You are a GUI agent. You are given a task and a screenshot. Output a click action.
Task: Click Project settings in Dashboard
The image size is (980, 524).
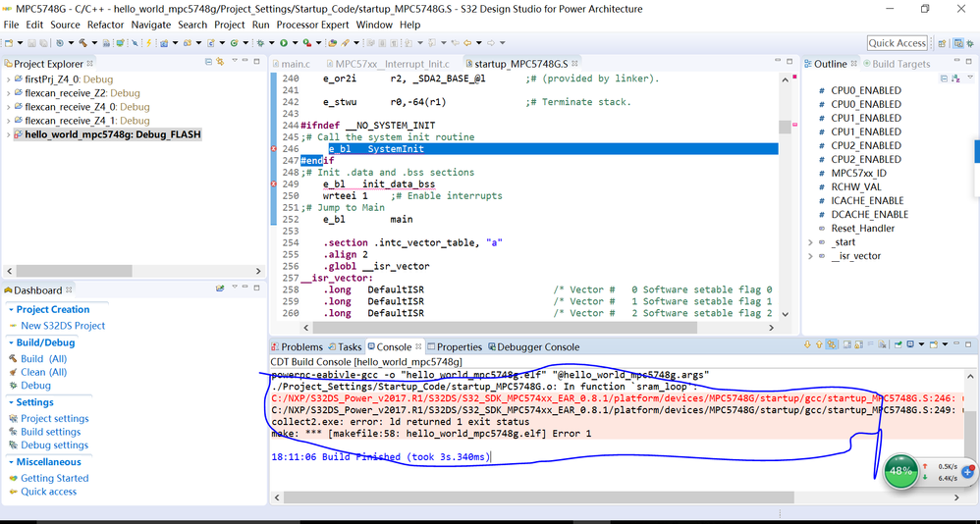tap(54, 418)
